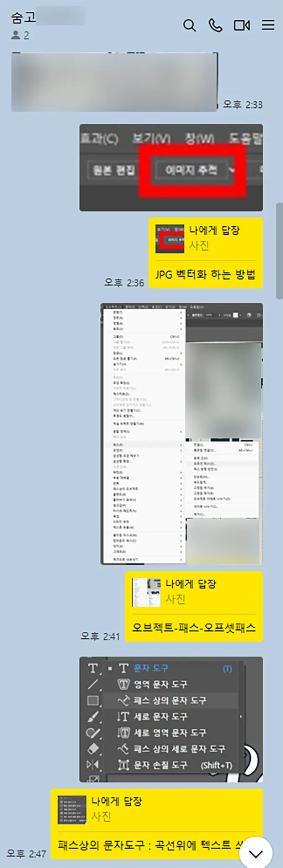Click 나에게 답장 header in 2:36 bubble
The height and width of the screenshot is (868, 283).
point(214,230)
